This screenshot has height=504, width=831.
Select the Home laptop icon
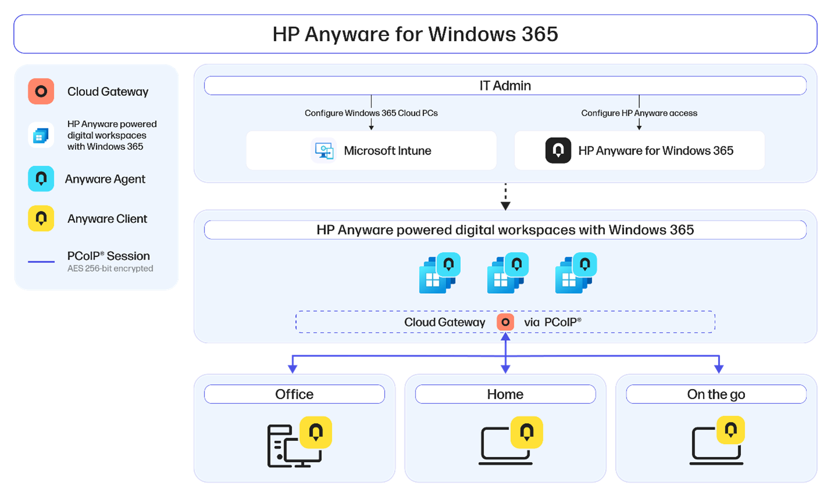pyautogui.click(x=510, y=441)
